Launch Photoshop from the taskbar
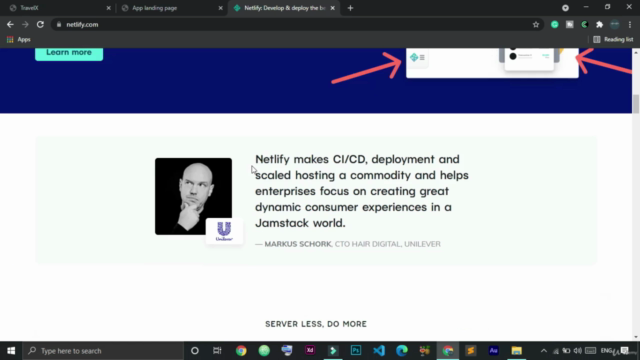This screenshot has height=360, width=640. click(x=356, y=351)
